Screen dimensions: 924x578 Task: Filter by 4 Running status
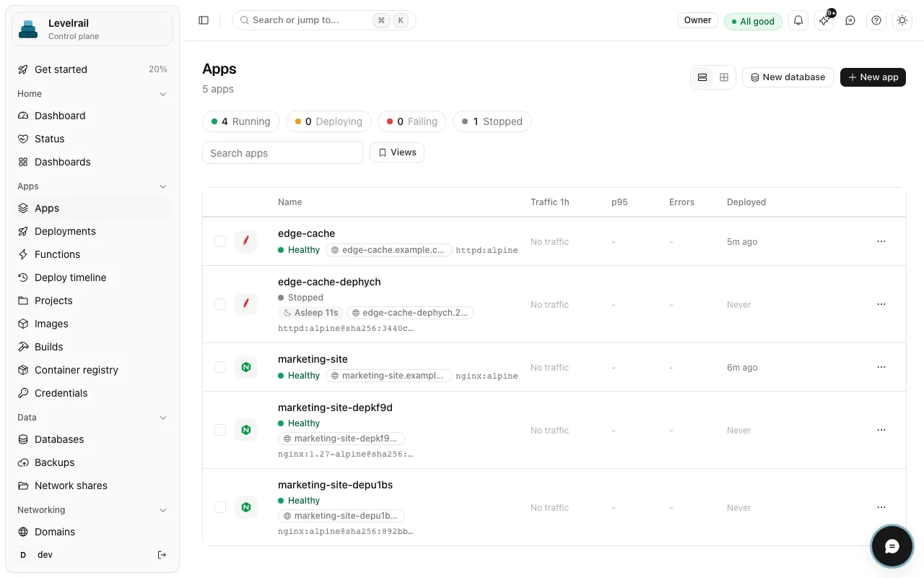pos(241,121)
